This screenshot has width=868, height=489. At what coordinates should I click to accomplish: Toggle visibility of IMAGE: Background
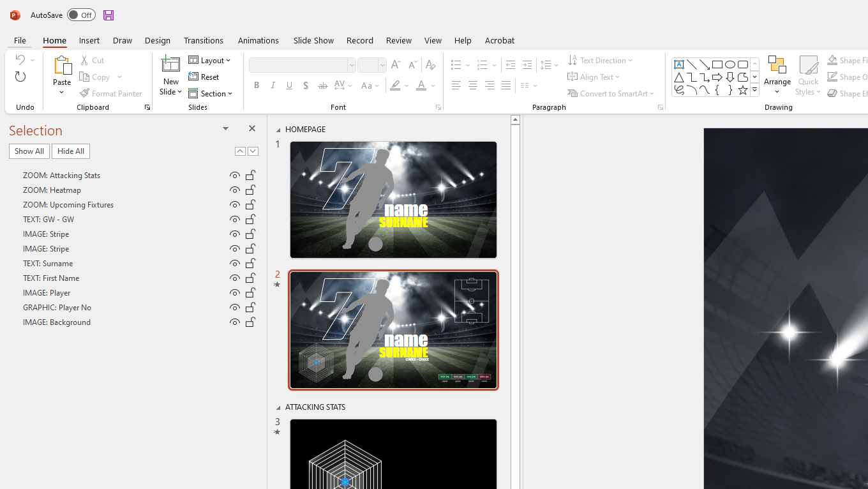tap(235, 322)
